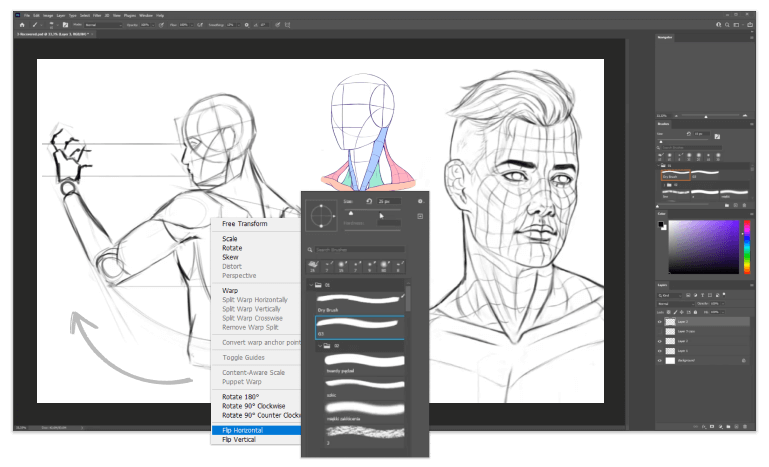Collapse the 02 brush folder
The width and height of the screenshot is (769, 467).
(321, 346)
